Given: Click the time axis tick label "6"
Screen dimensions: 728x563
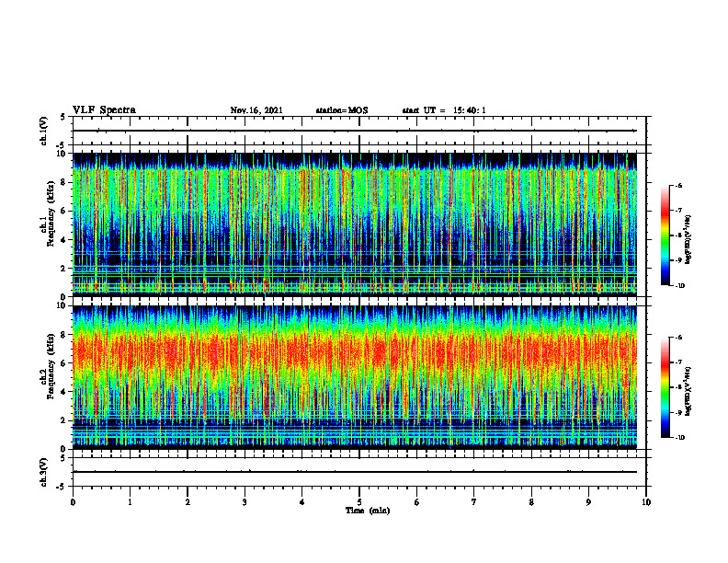Looking at the screenshot, I should 417,502.
